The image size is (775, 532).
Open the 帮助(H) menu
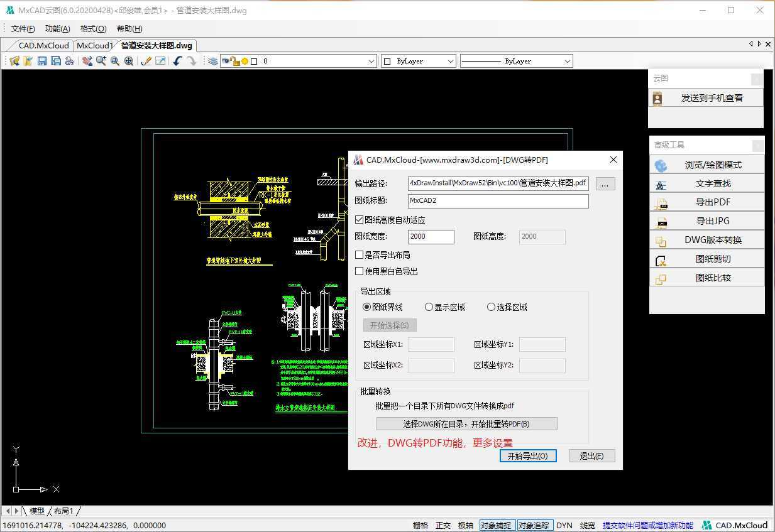[129, 29]
